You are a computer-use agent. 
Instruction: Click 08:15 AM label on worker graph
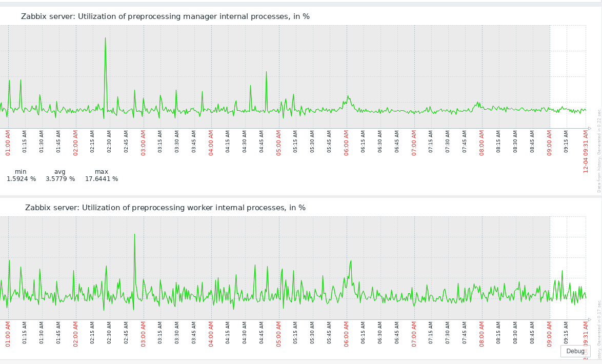[x=498, y=333]
